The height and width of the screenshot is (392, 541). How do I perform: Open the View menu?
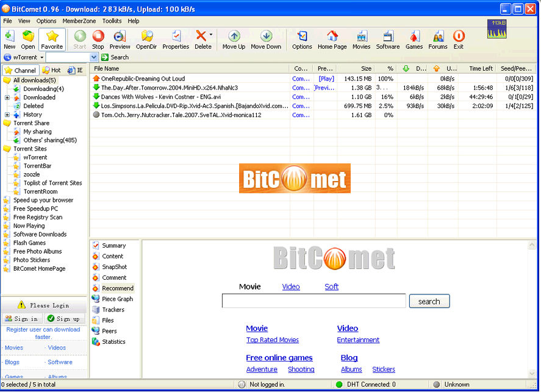[24, 21]
